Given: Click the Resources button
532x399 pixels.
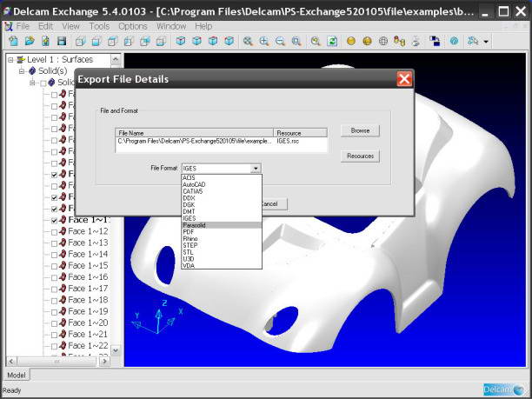Looking at the screenshot, I should (x=360, y=156).
